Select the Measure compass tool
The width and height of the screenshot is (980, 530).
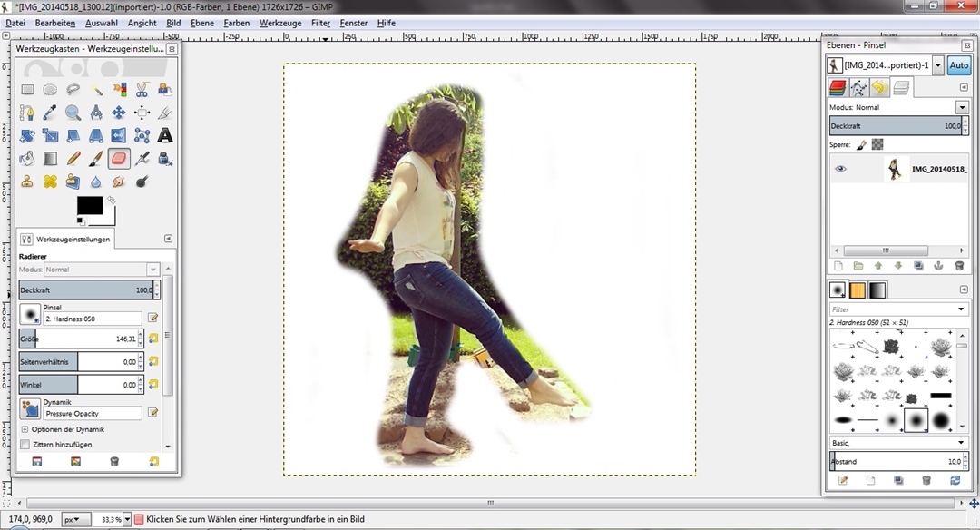coord(96,113)
